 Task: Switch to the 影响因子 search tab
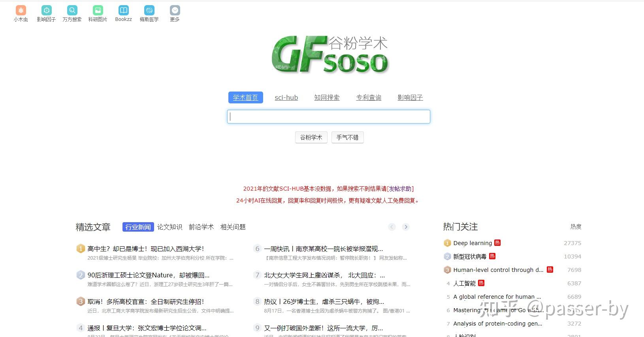coord(410,97)
